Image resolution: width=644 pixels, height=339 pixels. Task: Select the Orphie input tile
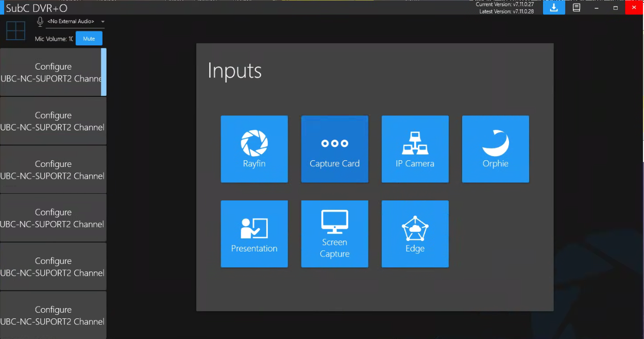[495, 149]
